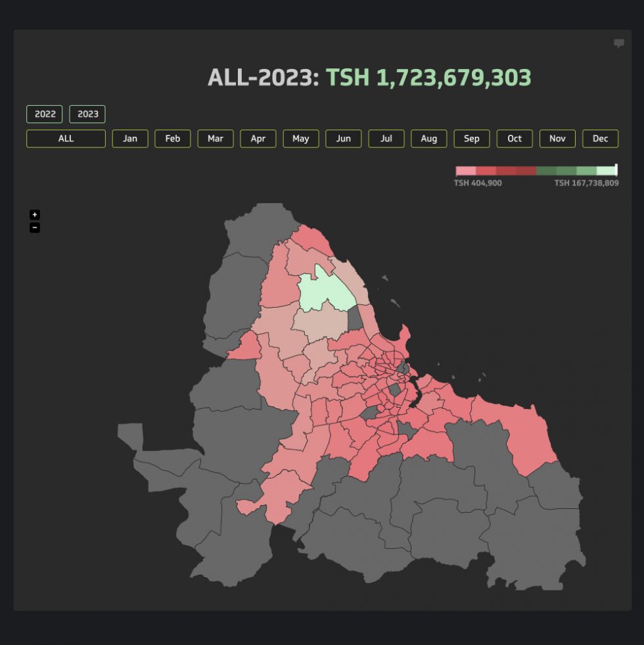Filter data by Feb
Screen dimensions: 644x645
(x=173, y=139)
